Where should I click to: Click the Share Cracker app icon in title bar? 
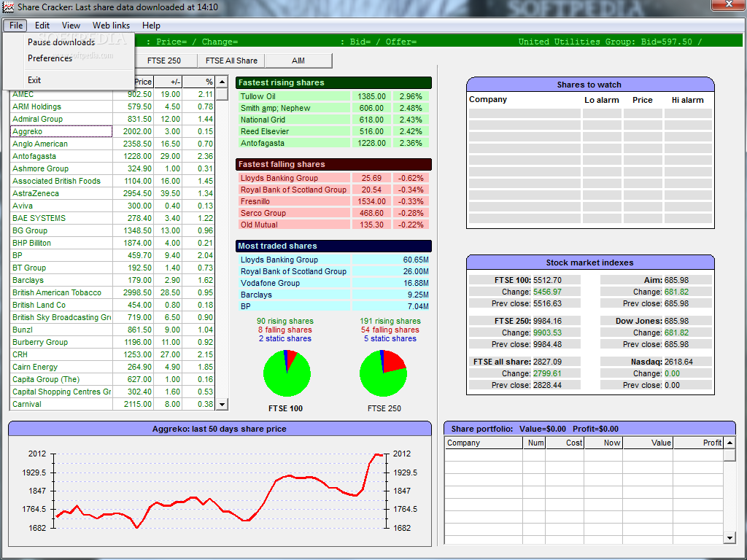(8, 7)
